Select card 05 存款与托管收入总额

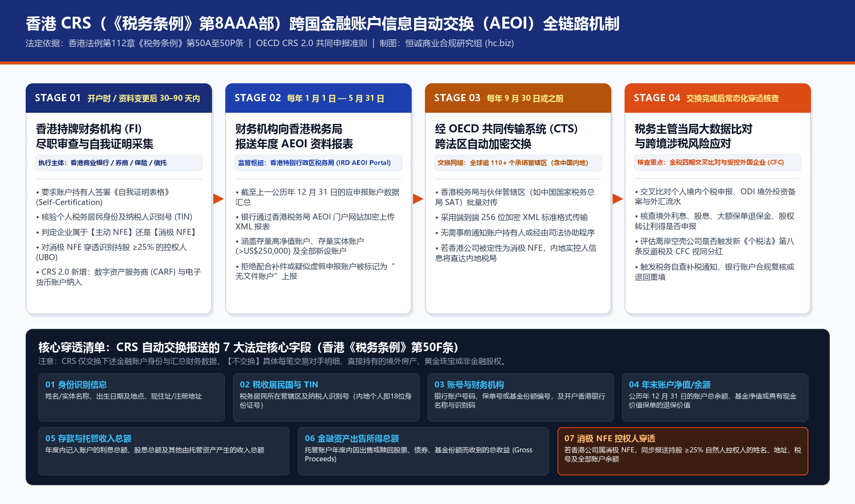tap(164, 451)
